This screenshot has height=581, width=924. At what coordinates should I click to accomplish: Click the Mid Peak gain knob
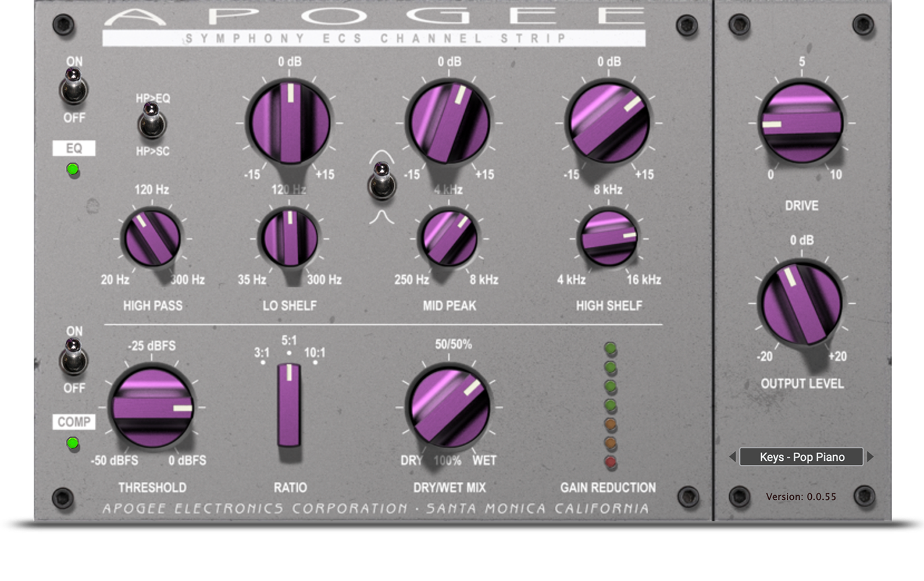tap(449, 123)
